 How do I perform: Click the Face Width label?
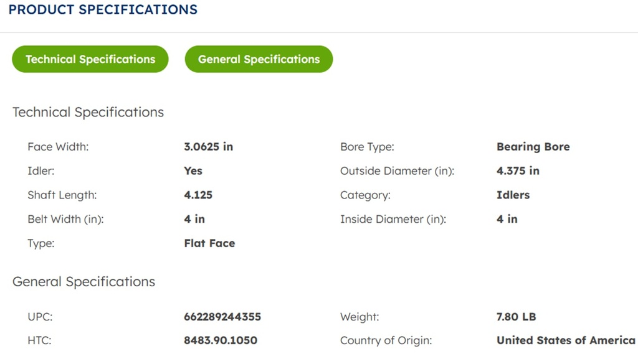pos(58,147)
